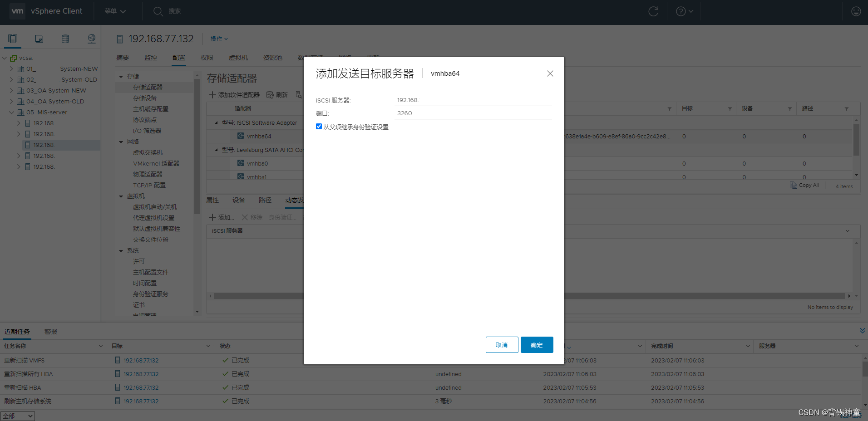Click the Copy All icon above the adapter list

793,185
